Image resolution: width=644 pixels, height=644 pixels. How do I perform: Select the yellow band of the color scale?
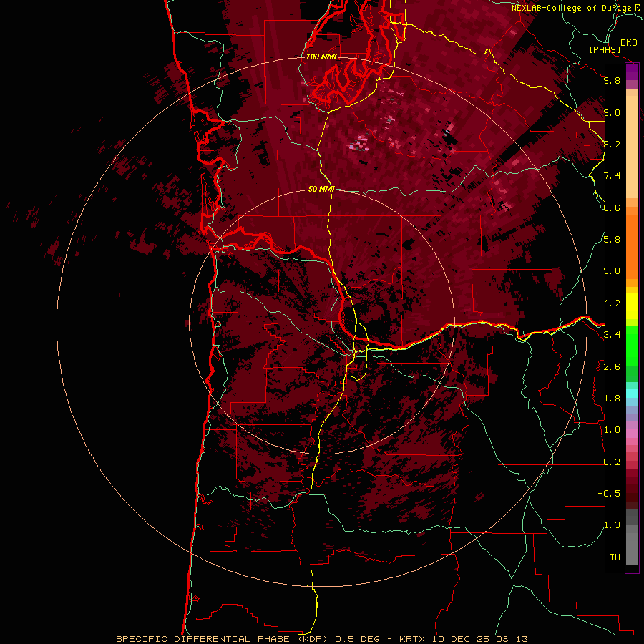point(632,306)
